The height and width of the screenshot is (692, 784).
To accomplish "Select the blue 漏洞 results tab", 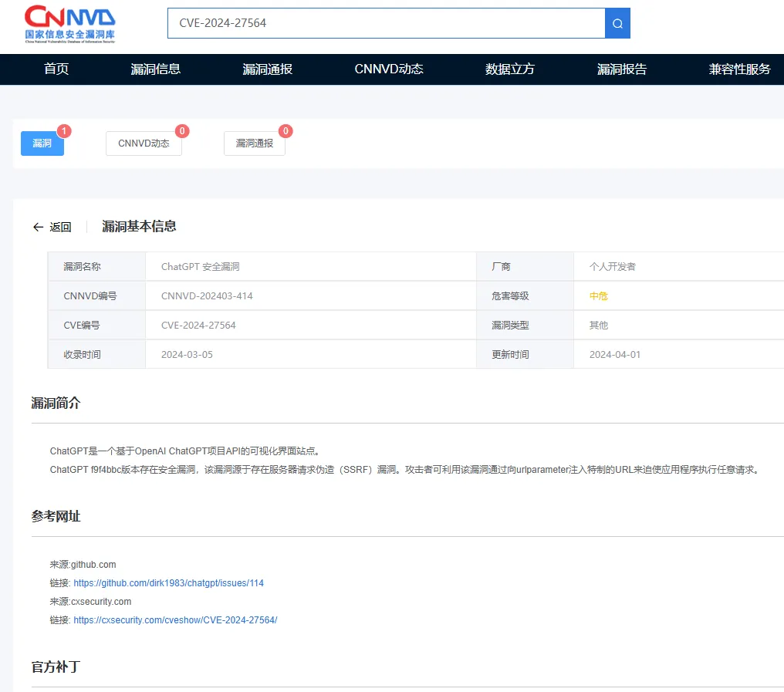I will coord(42,143).
